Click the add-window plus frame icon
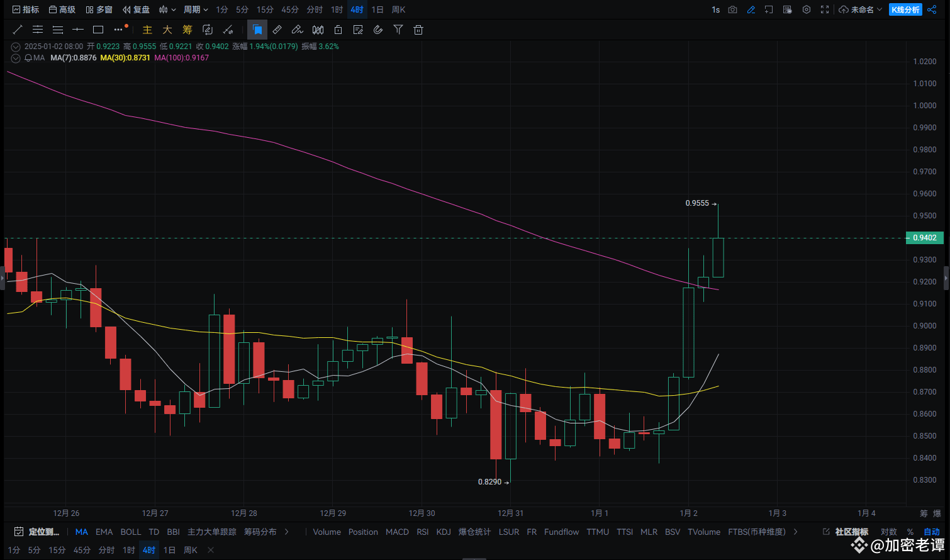This screenshot has height=560, width=950. click(x=769, y=9)
